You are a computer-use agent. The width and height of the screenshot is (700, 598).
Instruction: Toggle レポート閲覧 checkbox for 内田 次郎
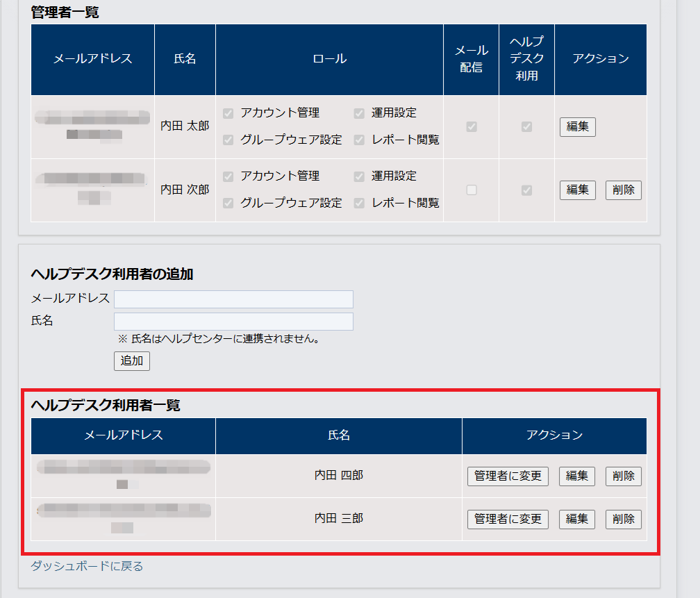[359, 203]
